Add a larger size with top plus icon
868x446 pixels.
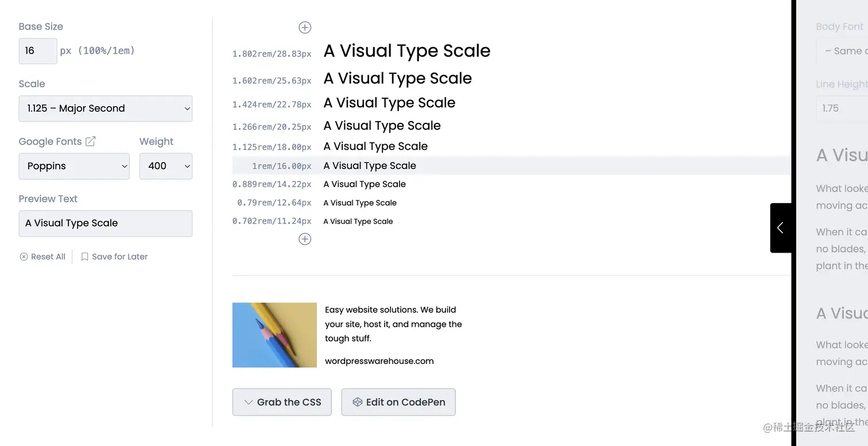[305, 27]
